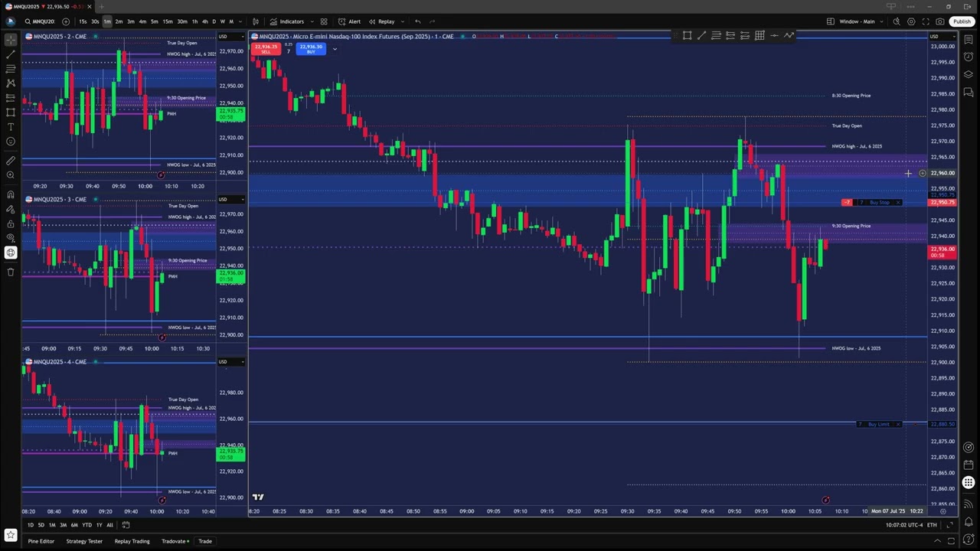980x551 pixels.
Task: Open the Replay Trading tab
Action: pyautogui.click(x=132, y=541)
